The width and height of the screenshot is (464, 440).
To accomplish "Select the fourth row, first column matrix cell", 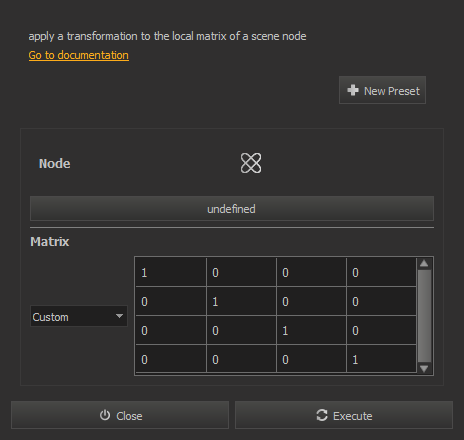I will click(x=171, y=359).
